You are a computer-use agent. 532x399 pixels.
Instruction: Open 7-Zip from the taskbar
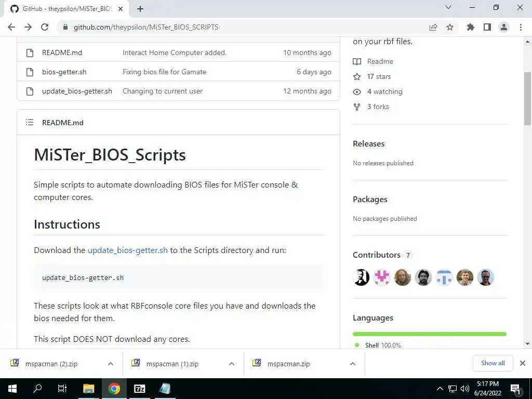[139, 389]
